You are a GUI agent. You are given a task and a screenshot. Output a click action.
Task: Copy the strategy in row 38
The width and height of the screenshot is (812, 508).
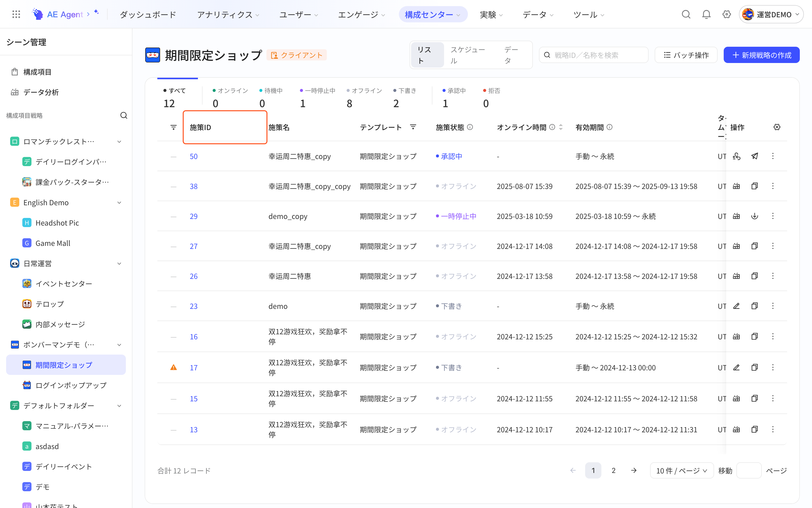click(755, 186)
